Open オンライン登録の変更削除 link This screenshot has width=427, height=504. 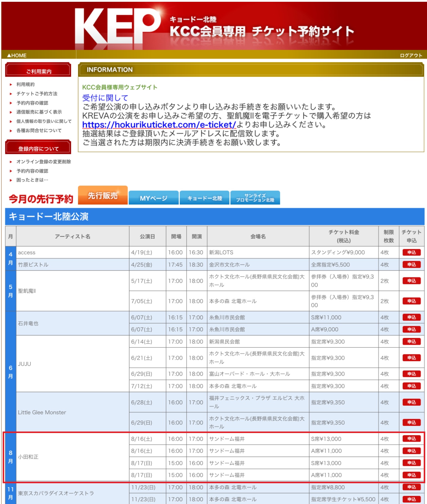(44, 162)
